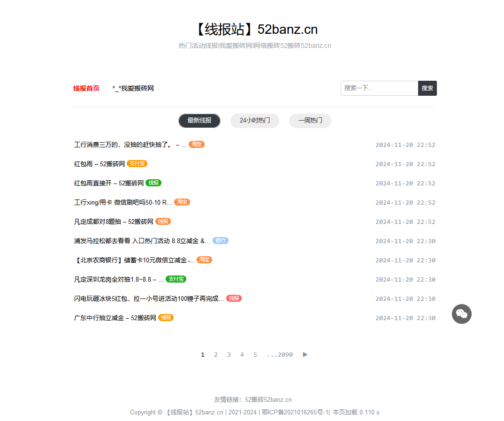Image resolution: width=504 pixels, height=421 pixels.
Task: Go to page 4 in pagination
Action: point(242,354)
